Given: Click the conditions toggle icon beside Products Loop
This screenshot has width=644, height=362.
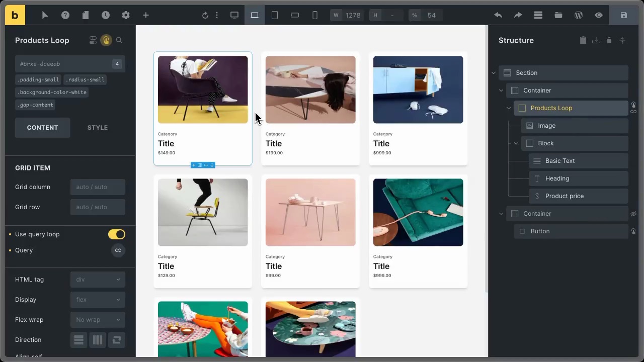Looking at the screenshot, I should pos(93,40).
